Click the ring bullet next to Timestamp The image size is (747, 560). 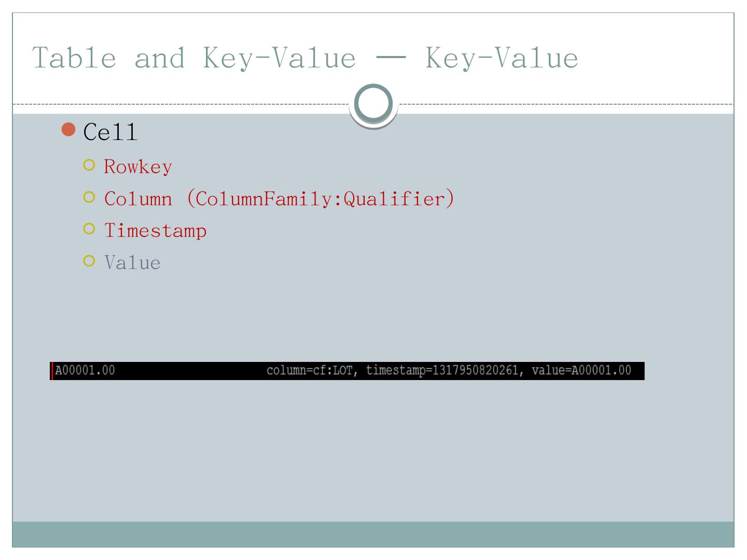point(89,229)
